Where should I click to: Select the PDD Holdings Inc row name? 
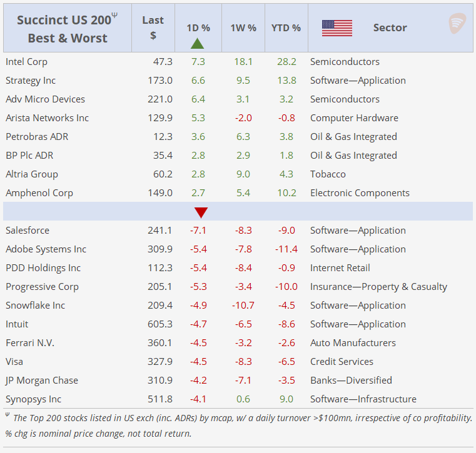pyautogui.click(x=43, y=268)
